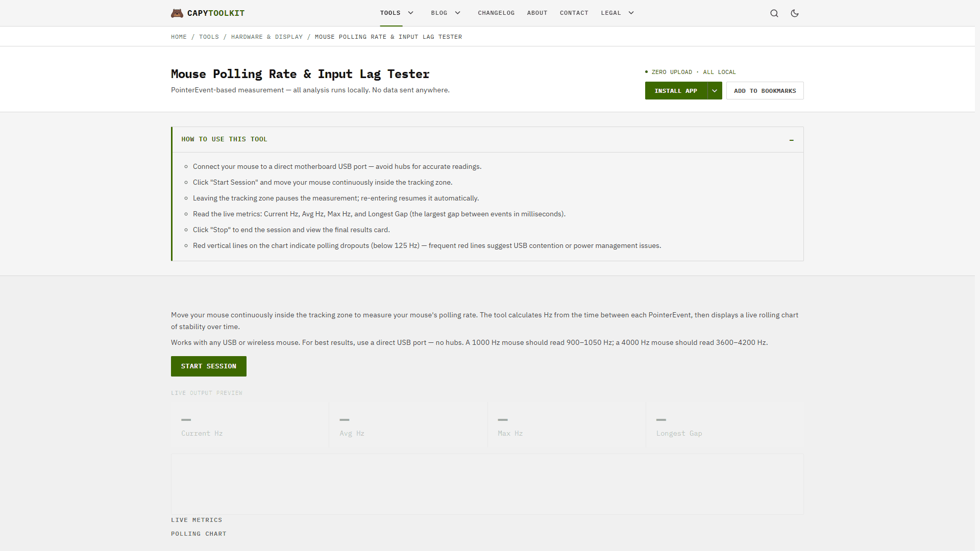Click the CapyToolkit capybara logo icon

[x=177, y=13]
